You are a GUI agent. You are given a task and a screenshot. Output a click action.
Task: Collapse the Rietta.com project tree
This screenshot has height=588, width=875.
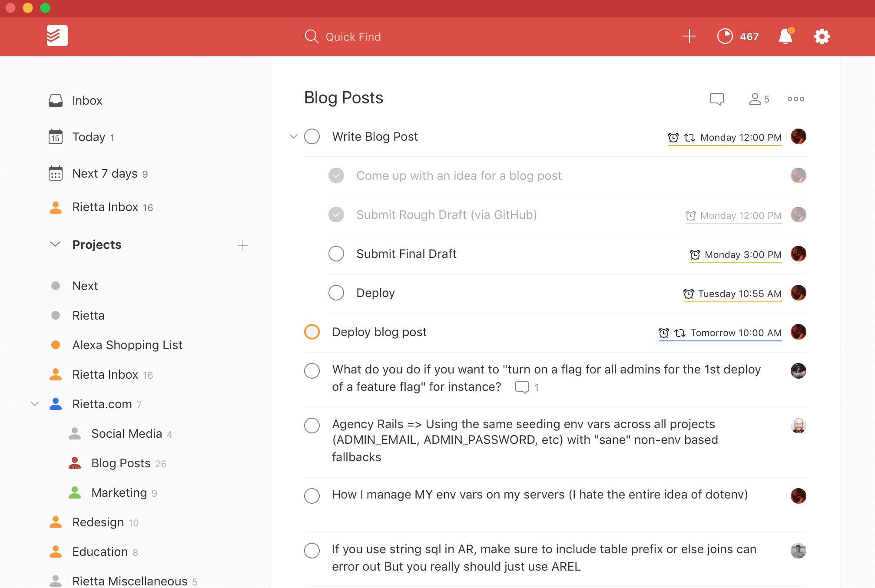tap(35, 404)
